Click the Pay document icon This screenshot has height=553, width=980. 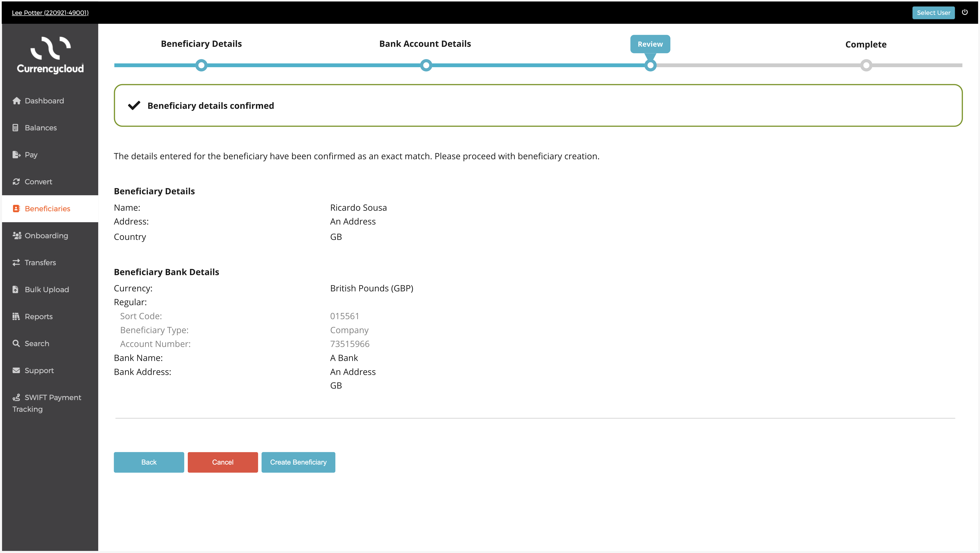coord(16,155)
